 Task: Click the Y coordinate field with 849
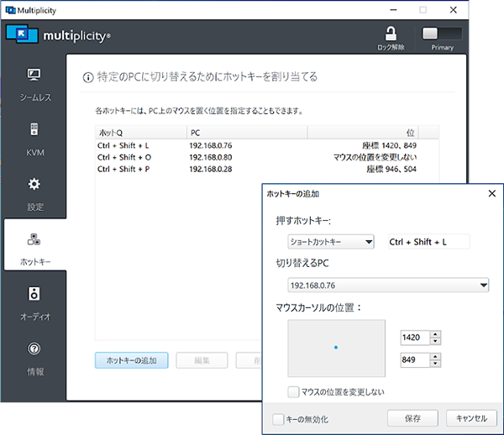tap(415, 359)
